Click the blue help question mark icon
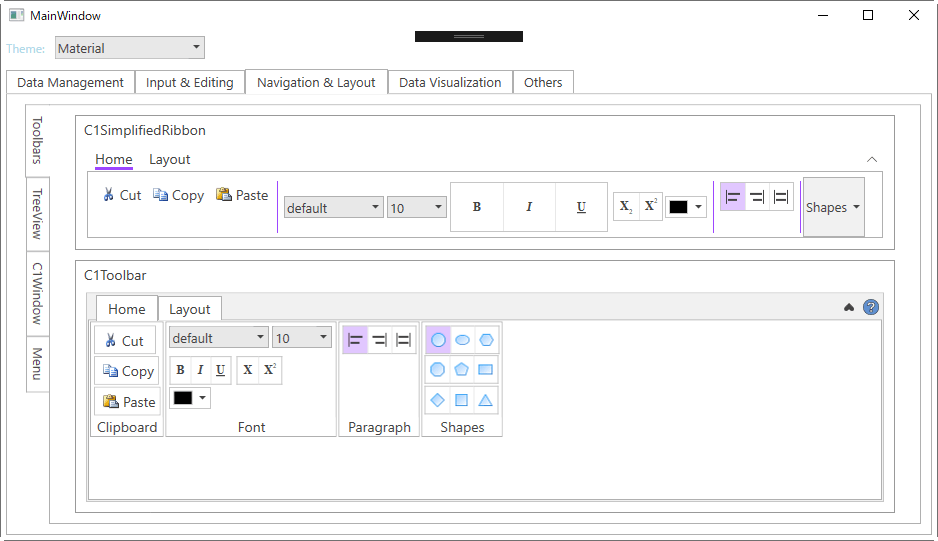The width and height of the screenshot is (938, 541). point(871,308)
